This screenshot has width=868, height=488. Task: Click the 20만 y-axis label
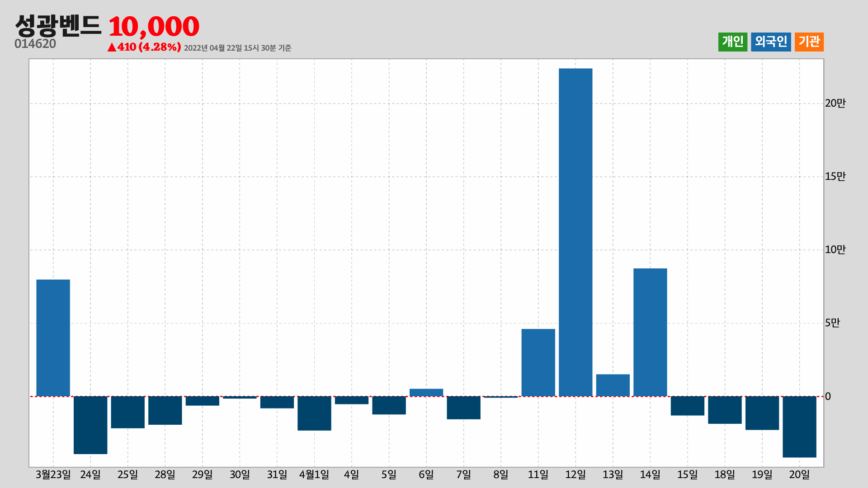[x=835, y=103]
